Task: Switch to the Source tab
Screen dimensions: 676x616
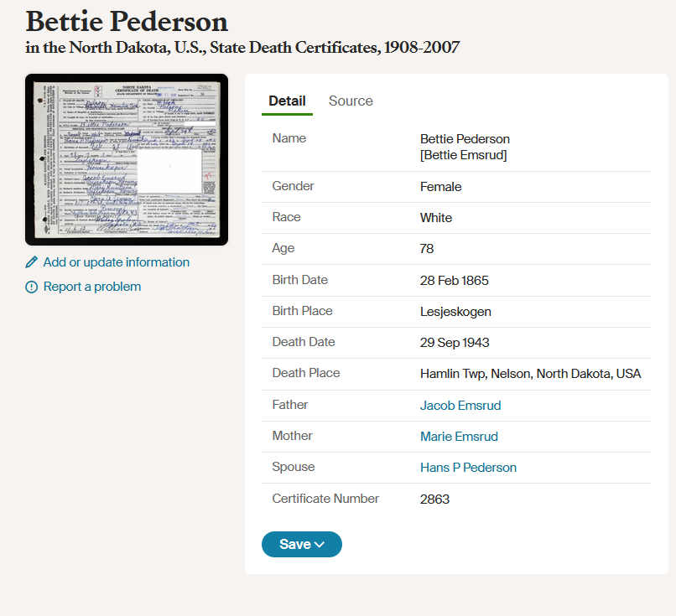Action: pyautogui.click(x=351, y=101)
